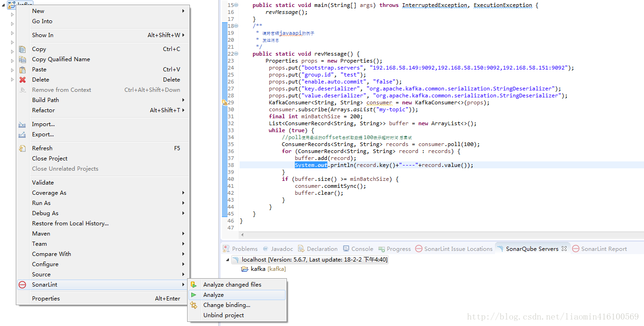Open the Run As submenu

104,203
